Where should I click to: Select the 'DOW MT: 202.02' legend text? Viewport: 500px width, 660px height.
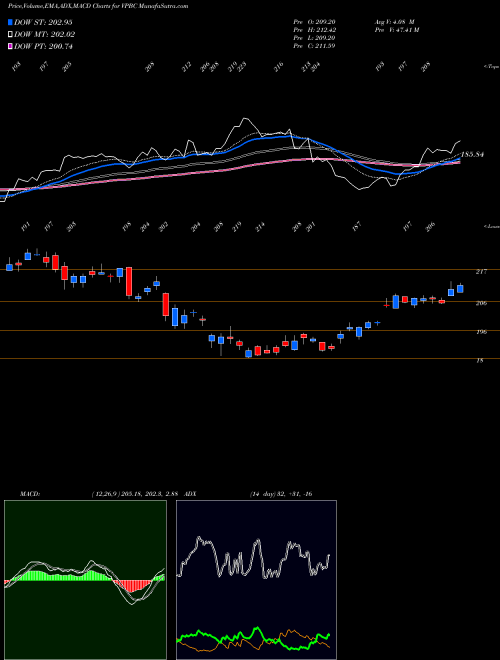click(x=45, y=35)
